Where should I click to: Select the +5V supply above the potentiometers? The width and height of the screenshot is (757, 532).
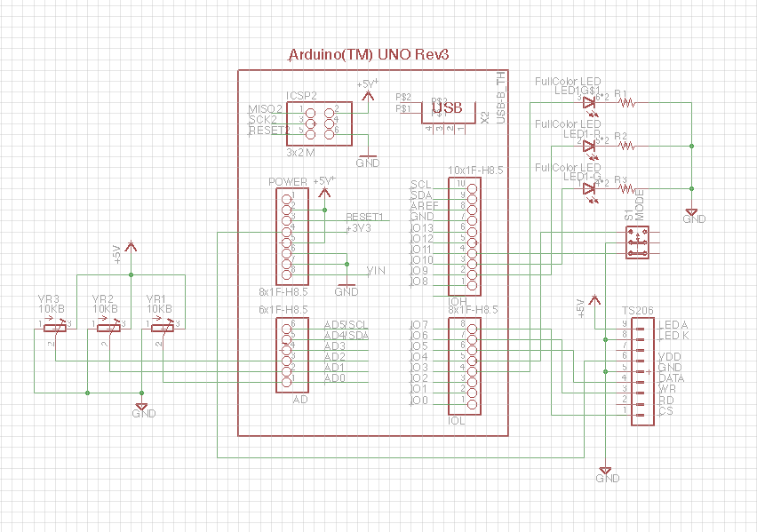[130, 249]
